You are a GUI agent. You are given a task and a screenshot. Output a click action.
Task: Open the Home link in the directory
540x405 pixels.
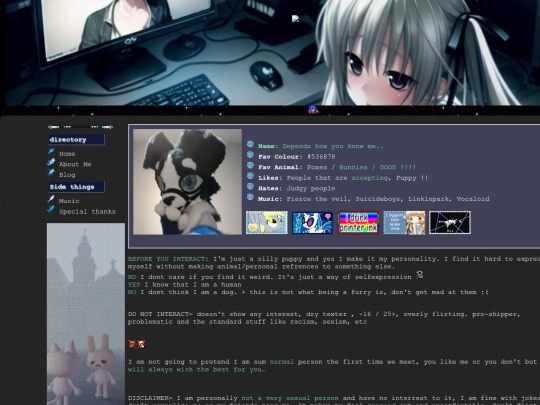[67, 154]
